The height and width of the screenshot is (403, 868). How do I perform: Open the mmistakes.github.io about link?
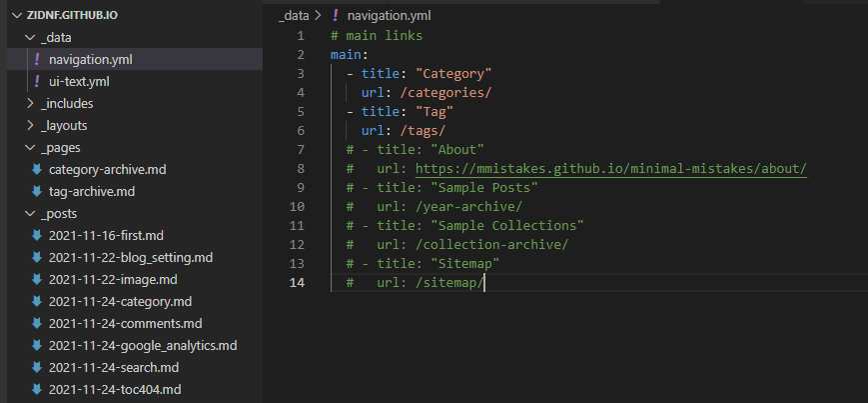[x=611, y=169]
